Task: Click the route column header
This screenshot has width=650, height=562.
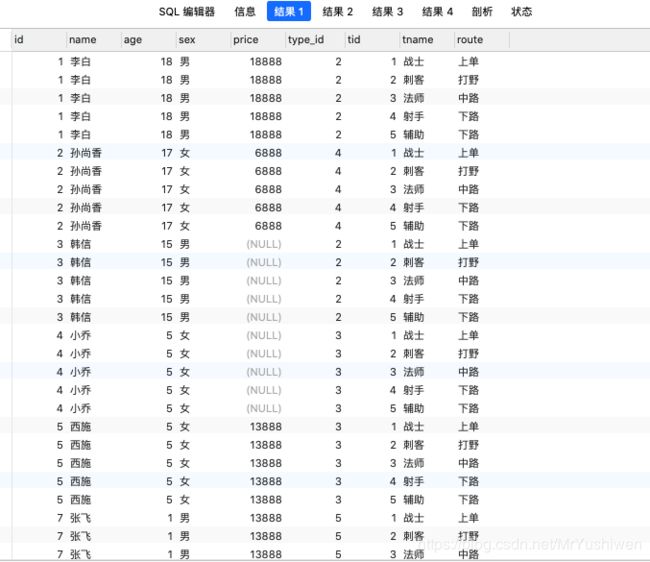Action: click(x=482, y=40)
